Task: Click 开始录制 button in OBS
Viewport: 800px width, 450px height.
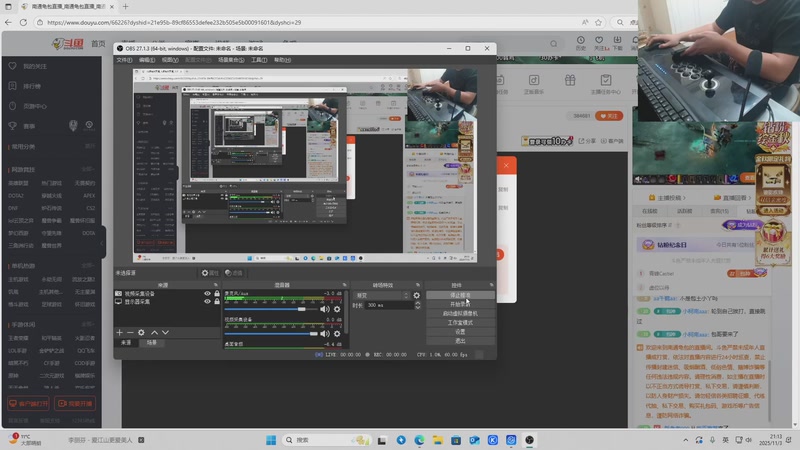Action: [460, 305]
